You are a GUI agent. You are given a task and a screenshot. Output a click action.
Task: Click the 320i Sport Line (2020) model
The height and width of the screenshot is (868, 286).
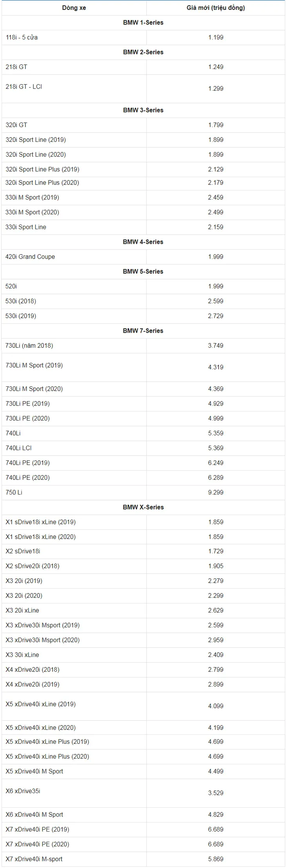(36, 154)
